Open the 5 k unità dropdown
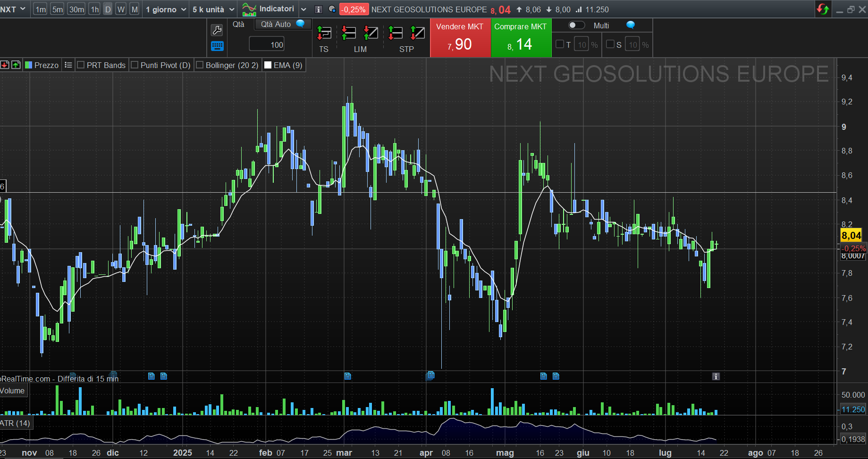This screenshot has height=459, width=868. 213,9
